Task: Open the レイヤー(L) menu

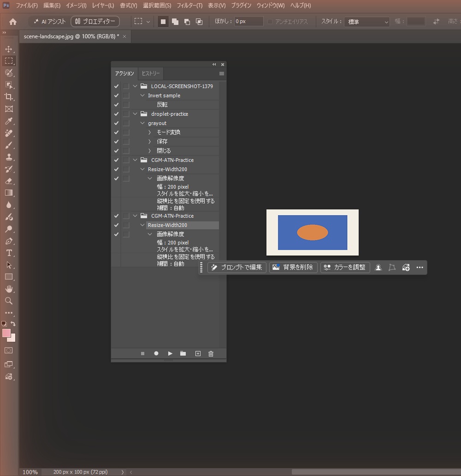Action: point(103,6)
